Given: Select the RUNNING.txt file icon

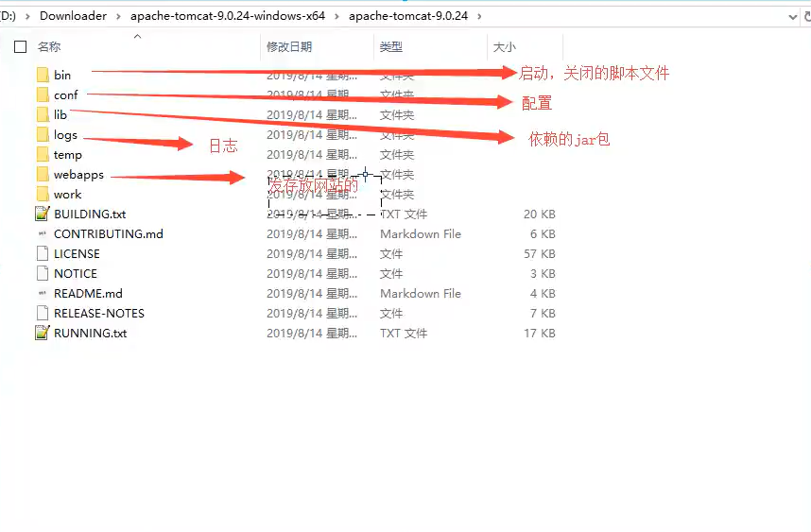Looking at the screenshot, I should [x=42, y=333].
